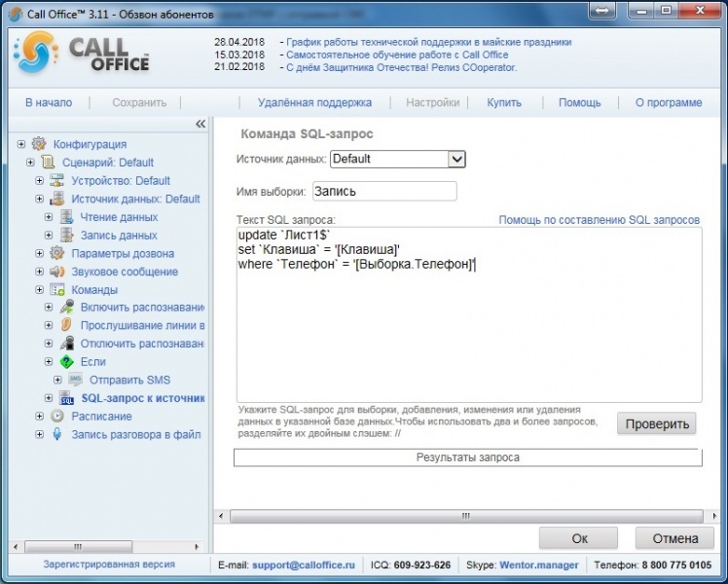Click the Прослушивание линии ear icon
Image resolution: width=728 pixels, height=584 pixels.
pyautogui.click(x=66, y=325)
